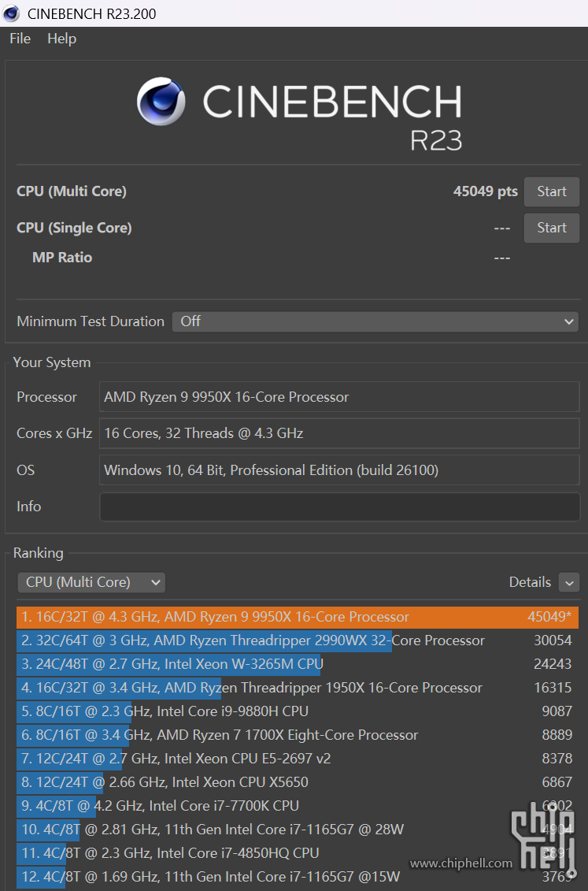The image size is (588, 891).
Task: Click the Processor name field
Action: coord(339,396)
